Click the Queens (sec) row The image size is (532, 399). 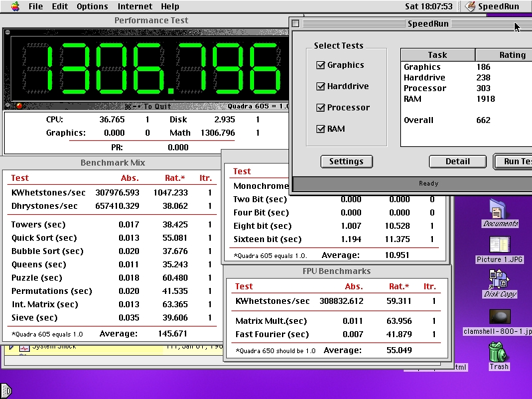coord(112,264)
